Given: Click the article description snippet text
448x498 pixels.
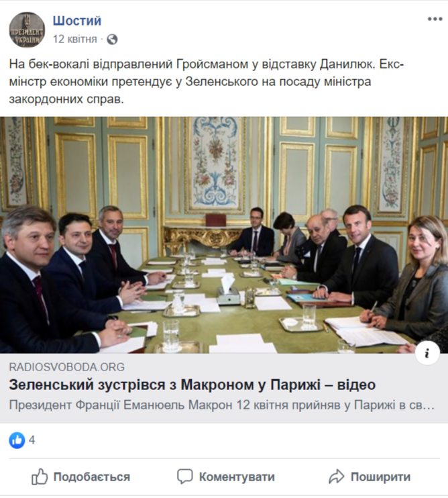Looking at the screenshot, I should point(221,405).
